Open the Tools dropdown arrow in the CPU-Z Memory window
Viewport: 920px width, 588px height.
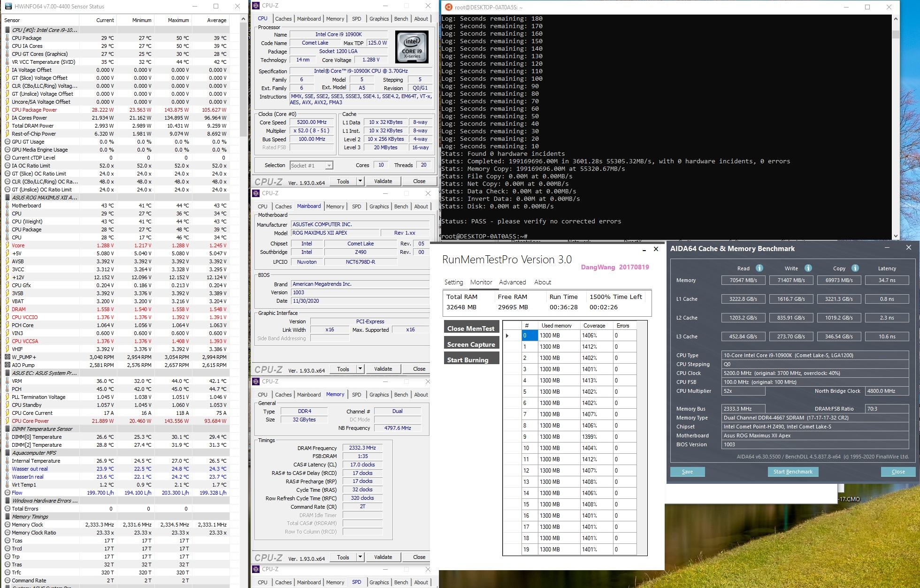360,557
